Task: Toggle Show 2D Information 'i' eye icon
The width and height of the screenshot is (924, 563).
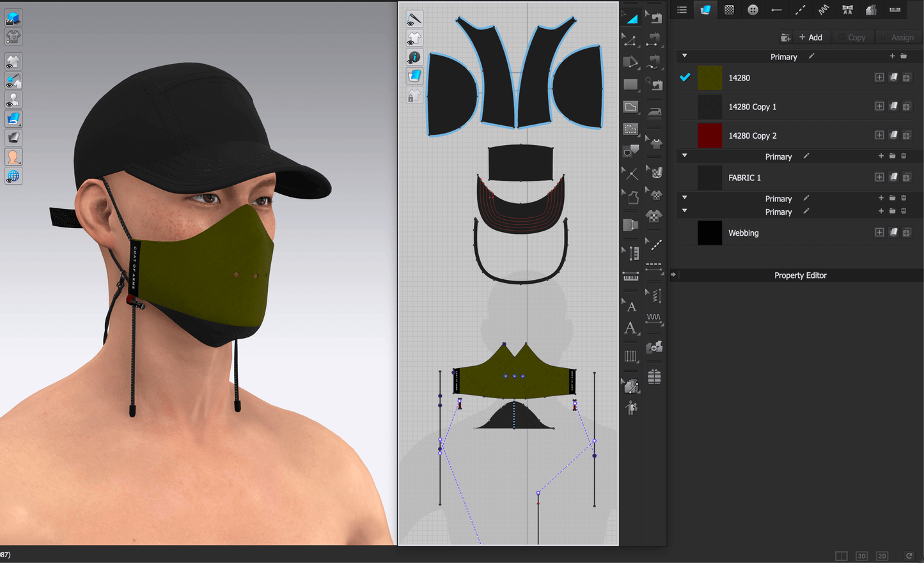Action: (414, 58)
